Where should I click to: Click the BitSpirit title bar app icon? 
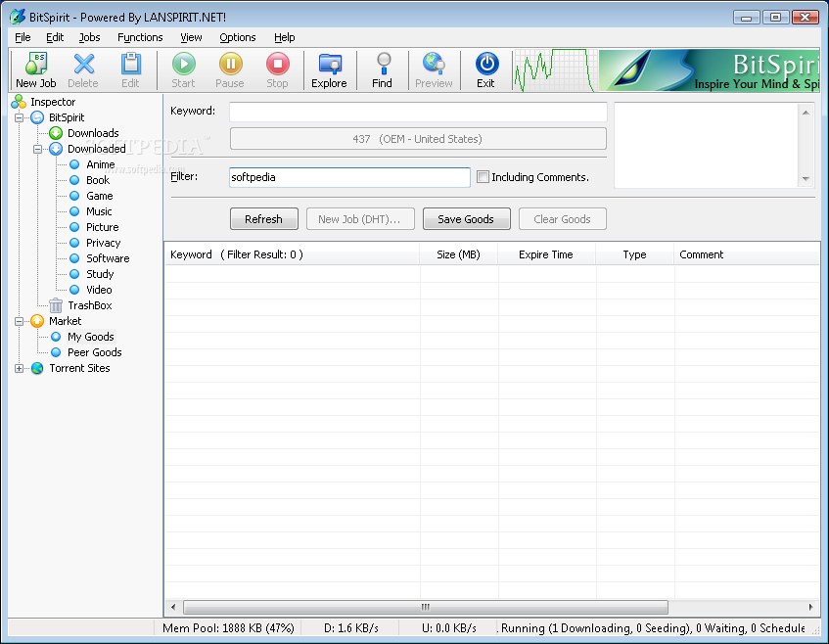click(18, 17)
